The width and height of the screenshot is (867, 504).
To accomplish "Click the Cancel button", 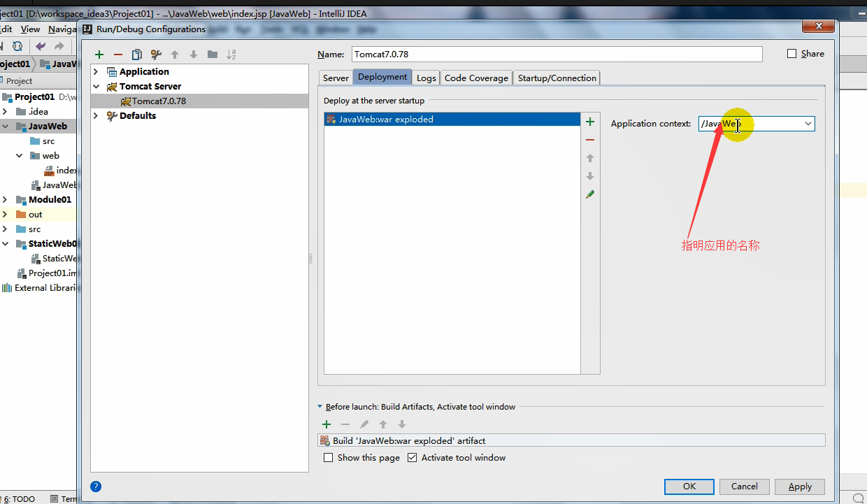I will pyautogui.click(x=744, y=487).
